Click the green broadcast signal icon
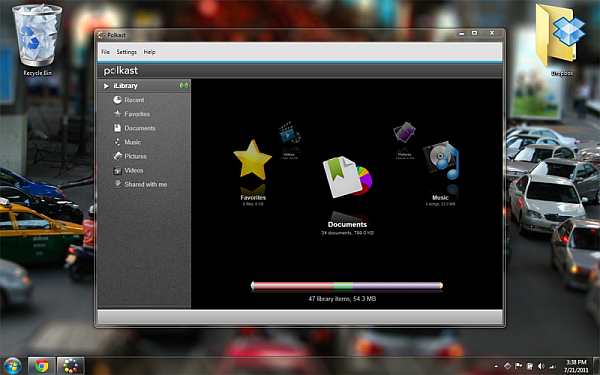The height and width of the screenshot is (375, 600). tap(184, 86)
